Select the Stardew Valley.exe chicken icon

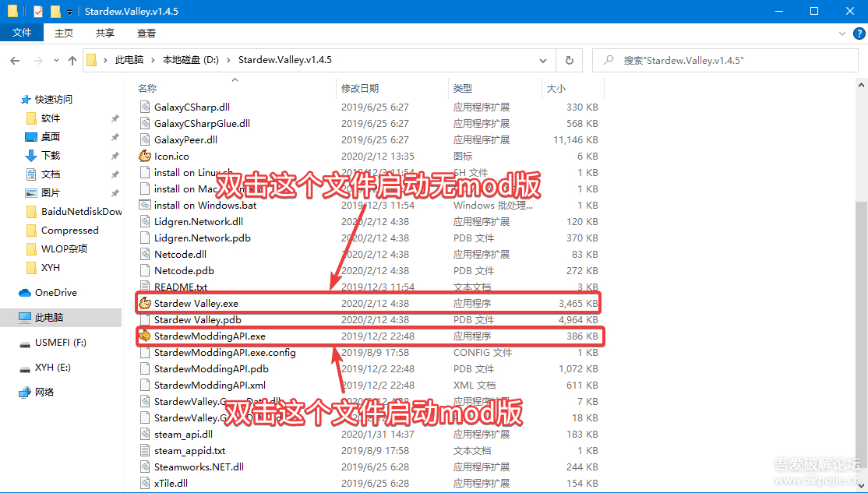tap(144, 303)
